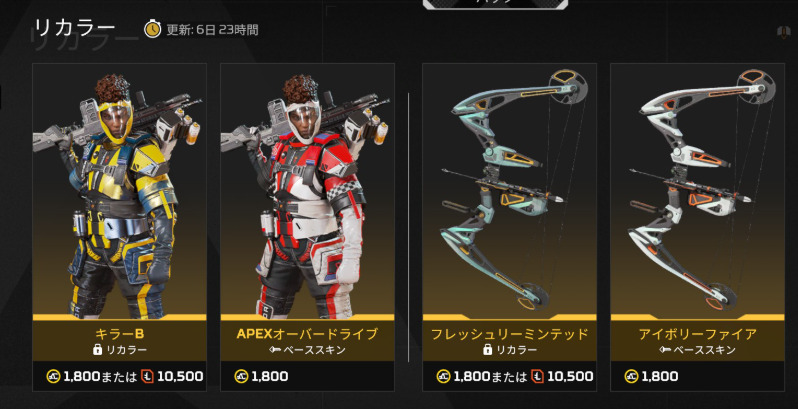
Task: Click Apex Coins icon on APEXオーバードライブ price
Action: click(x=241, y=376)
